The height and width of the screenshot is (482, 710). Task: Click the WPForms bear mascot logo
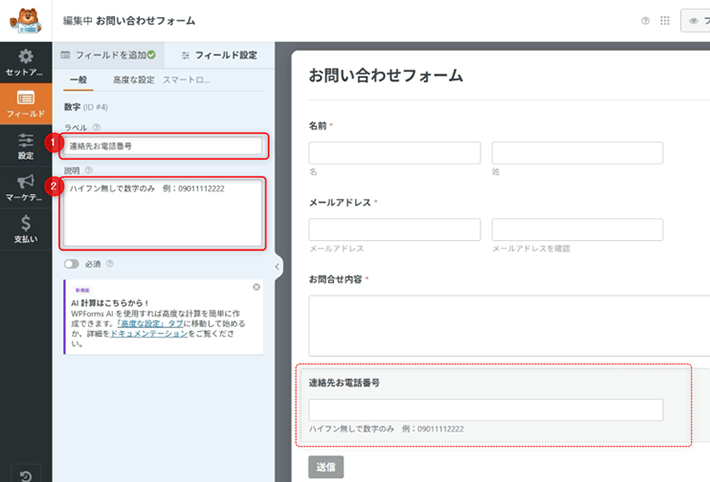26,21
